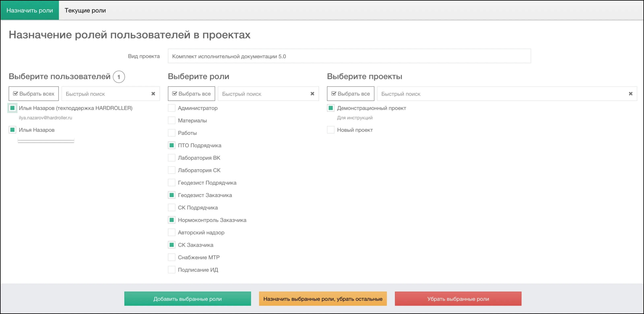Check the Администратор role
Screen dimensions: 644x314
171,108
